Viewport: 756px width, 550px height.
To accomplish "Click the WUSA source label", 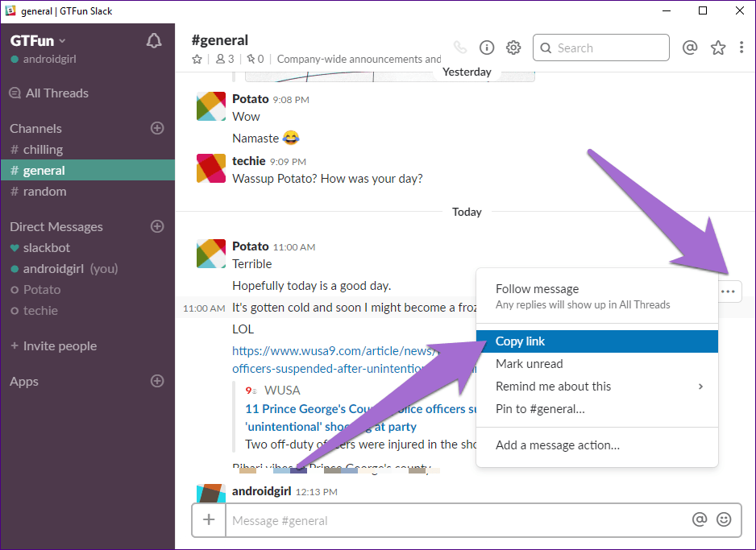I will [x=282, y=390].
